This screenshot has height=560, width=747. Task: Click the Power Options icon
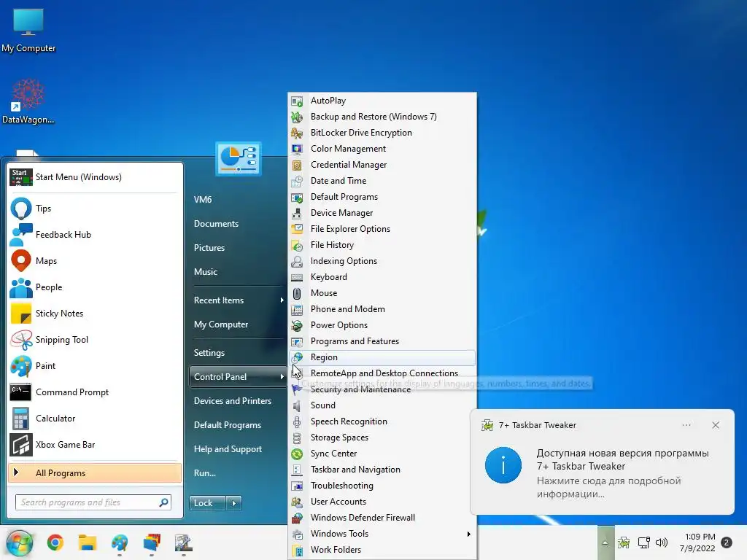pyautogui.click(x=297, y=325)
